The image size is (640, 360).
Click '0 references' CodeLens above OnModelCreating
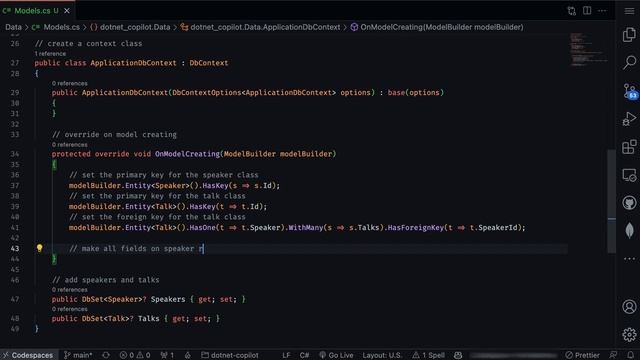(69, 144)
